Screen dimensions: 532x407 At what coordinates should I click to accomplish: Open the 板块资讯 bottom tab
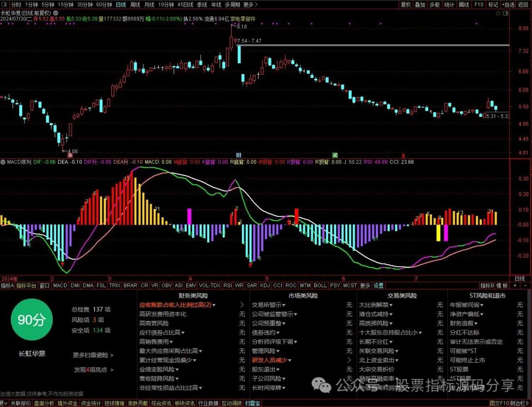[x=185, y=403]
